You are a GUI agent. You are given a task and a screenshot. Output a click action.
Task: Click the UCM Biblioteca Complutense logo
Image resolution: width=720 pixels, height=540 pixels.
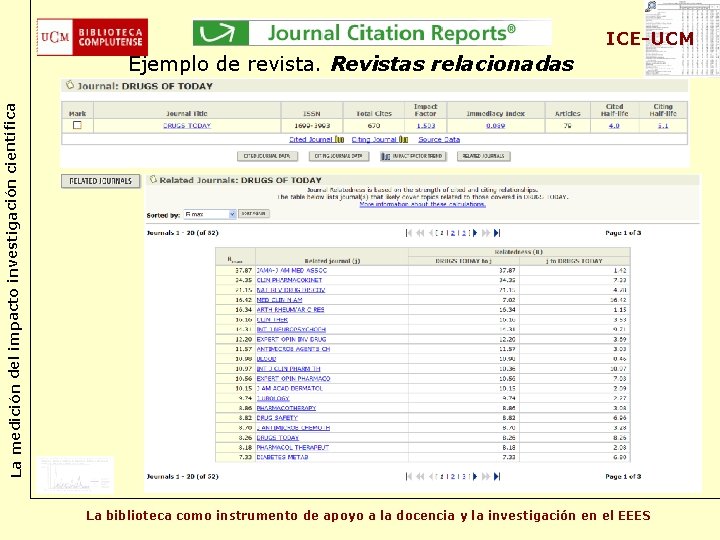[x=92, y=37]
